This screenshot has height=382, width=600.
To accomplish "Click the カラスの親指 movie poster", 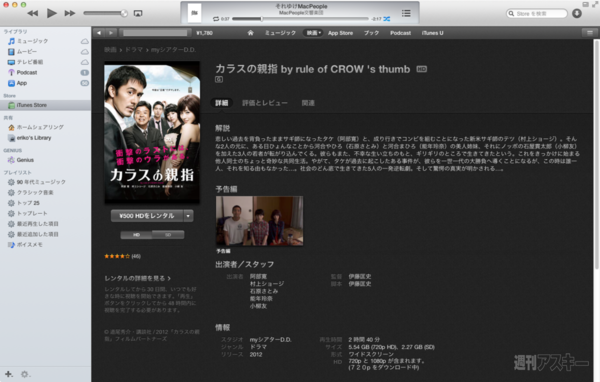I will (152, 132).
